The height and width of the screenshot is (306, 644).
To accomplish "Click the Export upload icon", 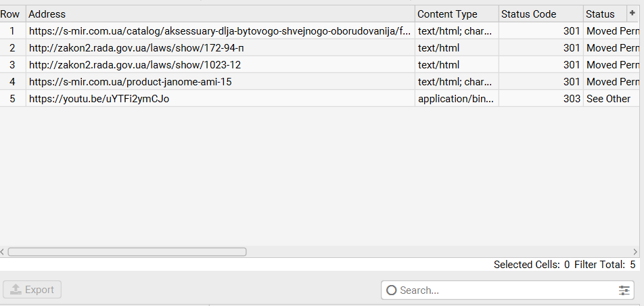I will (16, 290).
